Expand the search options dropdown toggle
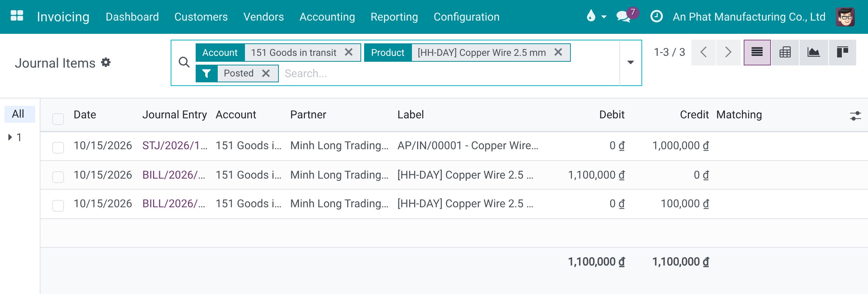 click(x=631, y=62)
